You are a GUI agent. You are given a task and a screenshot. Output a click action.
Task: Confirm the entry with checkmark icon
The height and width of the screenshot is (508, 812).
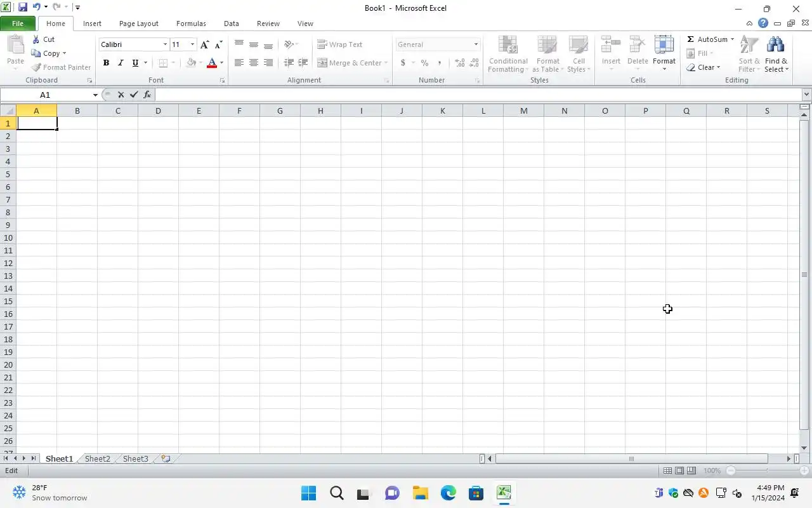pyautogui.click(x=134, y=95)
